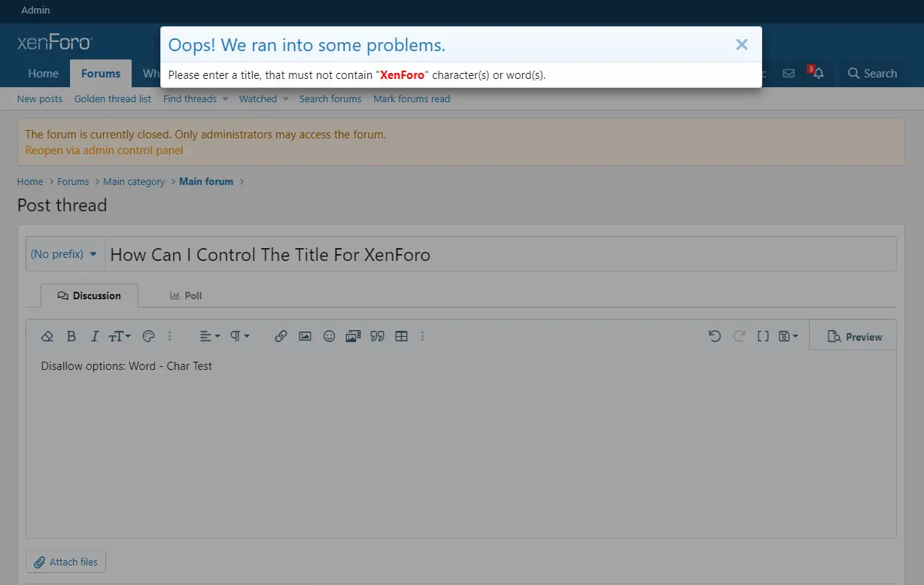This screenshot has height=585, width=924.
Task: Close the Oops error message
Action: tap(742, 44)
